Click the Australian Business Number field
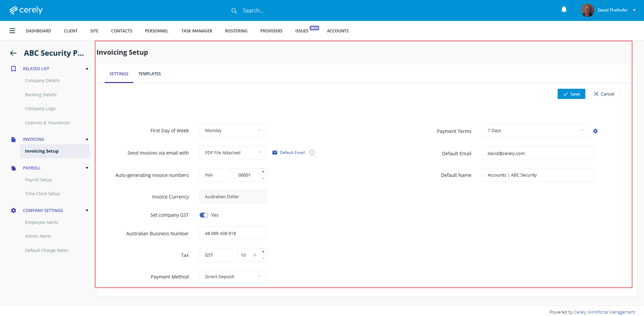The image size is (644, 316). pos(232,233)
